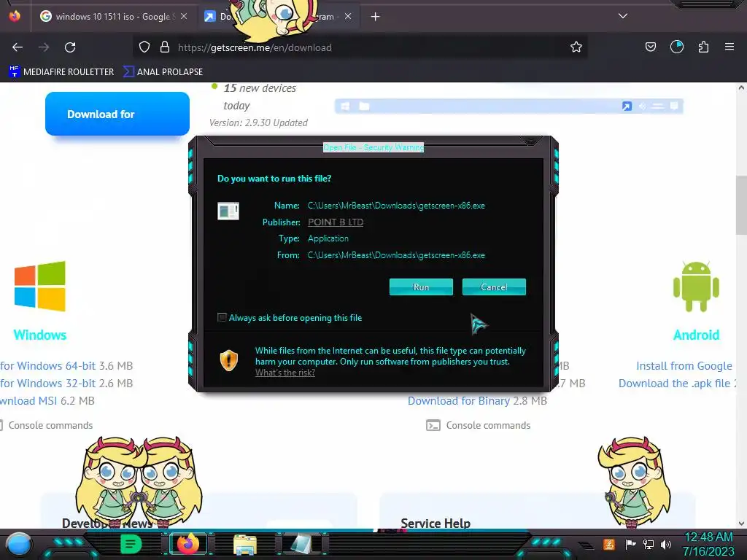The image size is (747, 560).
Task: Click the scrollbar up arrow
Action: (x=741, y=87)
